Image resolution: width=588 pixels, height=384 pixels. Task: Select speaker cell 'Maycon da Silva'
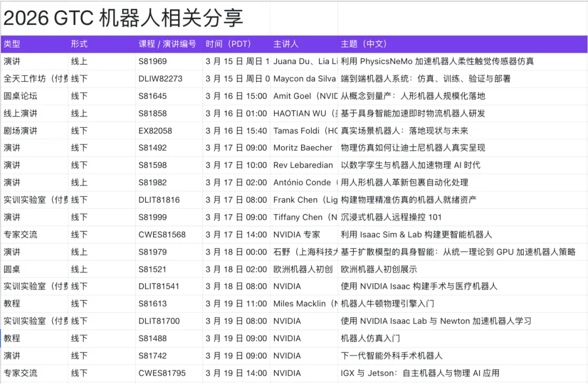click(x=304, y=79)
